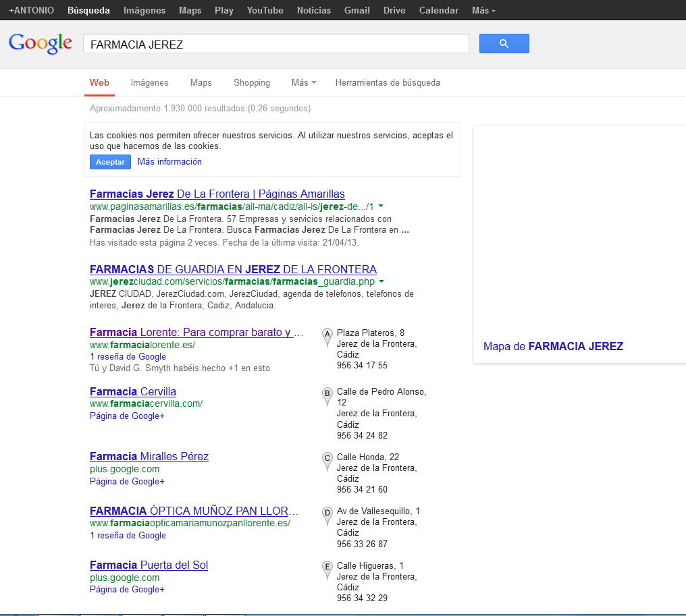Switch to the Shopping results tab
The height and width of the screenshot is (616, 686).
(252, 82)
